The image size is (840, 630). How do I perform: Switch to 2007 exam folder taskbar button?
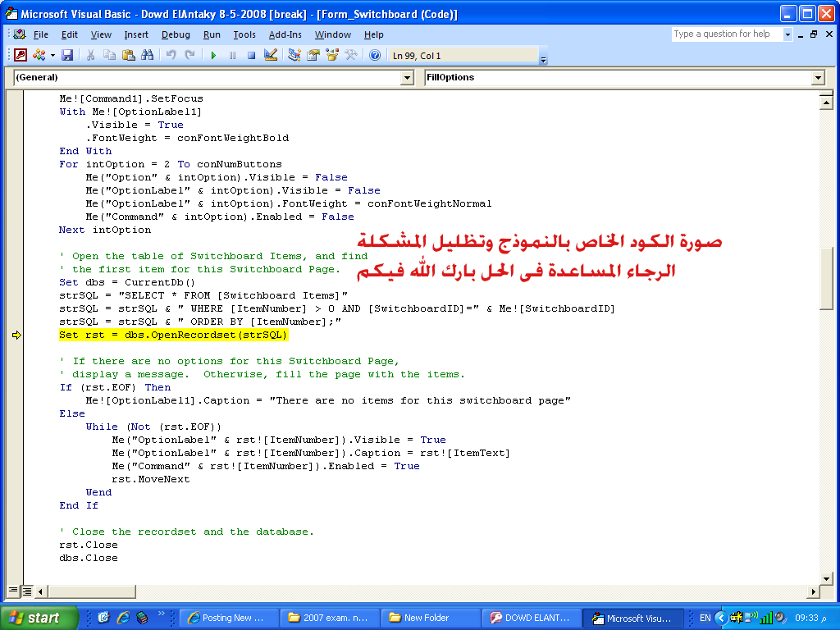[x=330, y=618]
